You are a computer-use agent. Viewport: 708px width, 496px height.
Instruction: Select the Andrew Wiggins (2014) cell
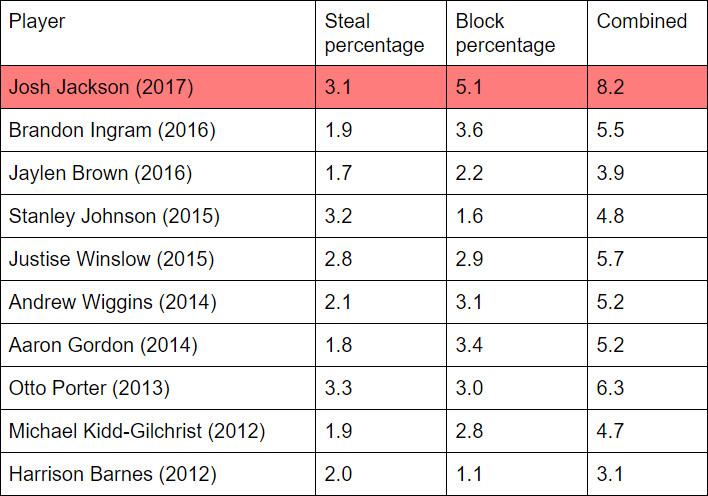[112, 302]
